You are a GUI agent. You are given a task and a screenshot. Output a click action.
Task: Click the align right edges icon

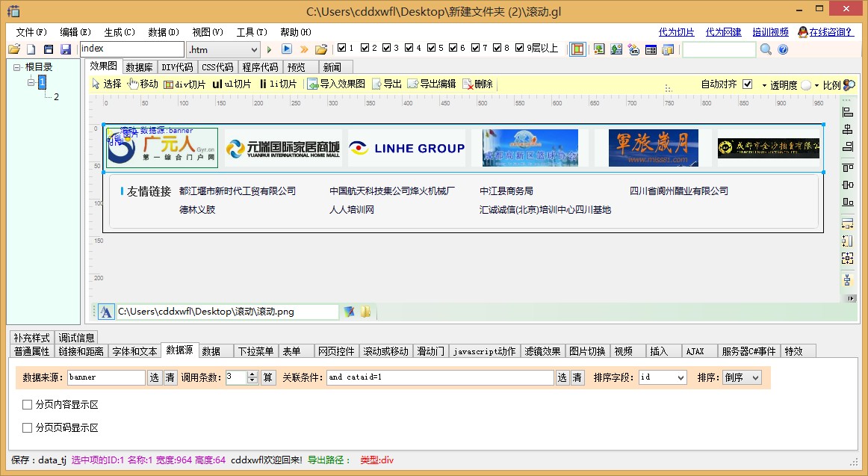(x=848, y=146)
